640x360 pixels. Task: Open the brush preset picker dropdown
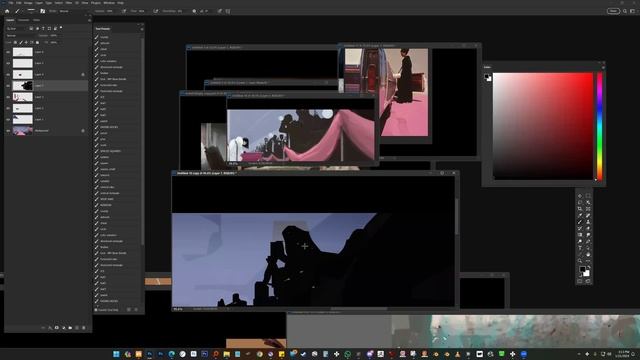31,11
